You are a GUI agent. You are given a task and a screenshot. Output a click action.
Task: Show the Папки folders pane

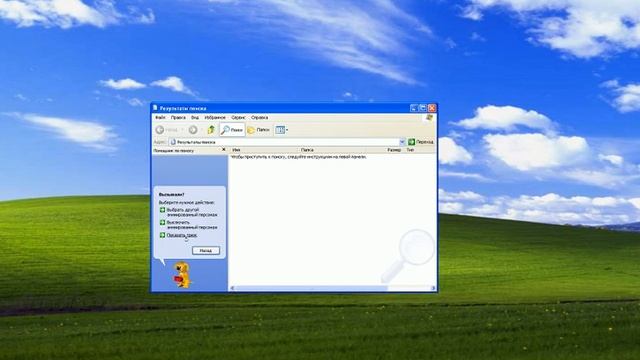coord(258,130)
